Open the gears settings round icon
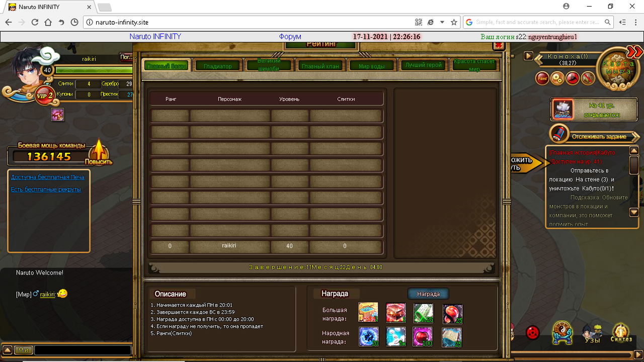644x362 pixels. tap(557, 77)
